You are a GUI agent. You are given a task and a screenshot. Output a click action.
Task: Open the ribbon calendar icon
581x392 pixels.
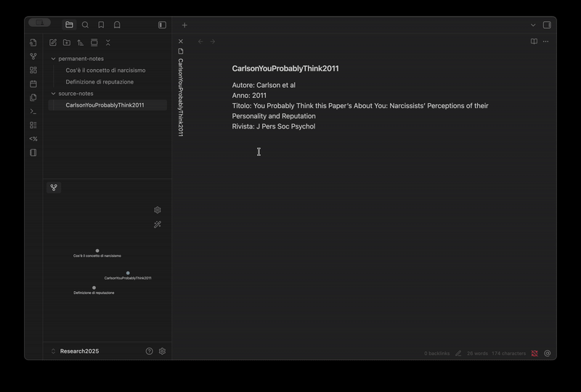[33, 84]
